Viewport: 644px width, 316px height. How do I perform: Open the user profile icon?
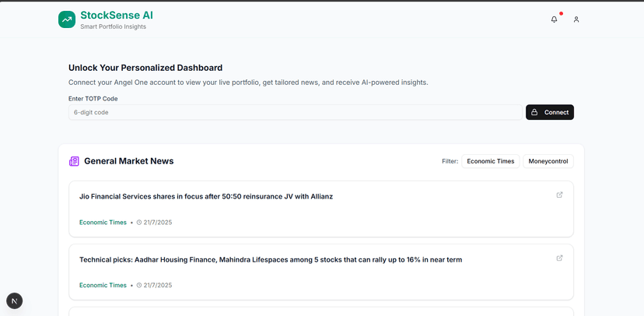coord(576,19)
